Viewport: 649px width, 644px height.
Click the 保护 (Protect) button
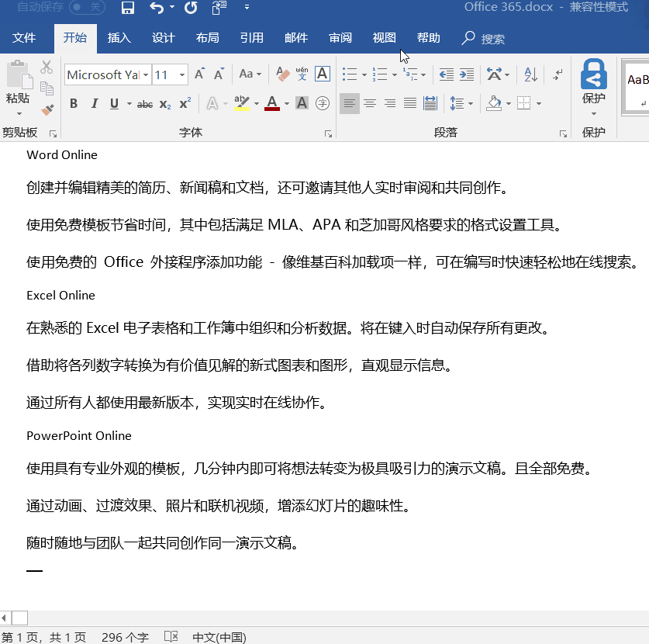click(593, 85)
